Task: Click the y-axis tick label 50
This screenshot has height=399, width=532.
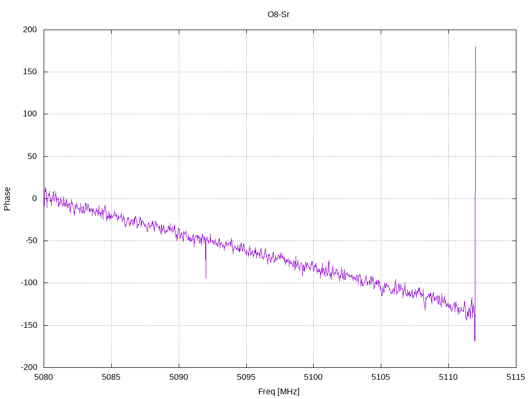Action: click(x=32, y=156)
